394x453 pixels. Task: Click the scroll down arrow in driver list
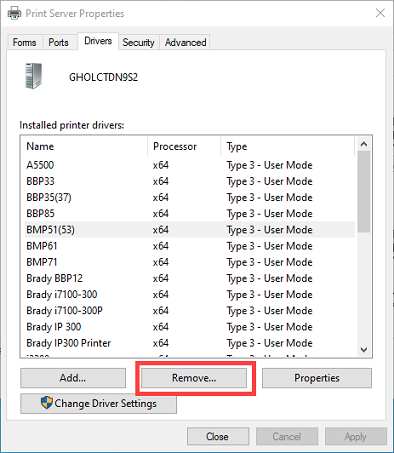[364, 350]
